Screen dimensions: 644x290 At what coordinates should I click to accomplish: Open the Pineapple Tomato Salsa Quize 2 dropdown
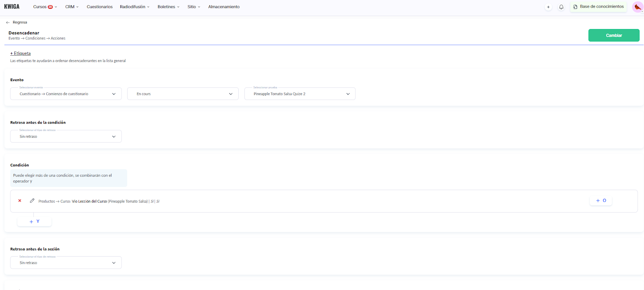[x=300, y=94]
